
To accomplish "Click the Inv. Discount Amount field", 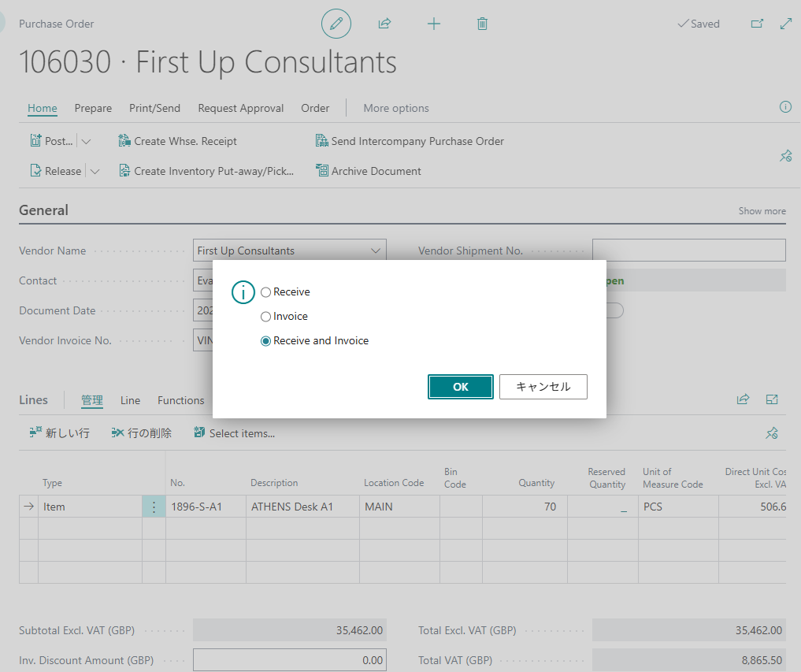I will click(290, 659).
